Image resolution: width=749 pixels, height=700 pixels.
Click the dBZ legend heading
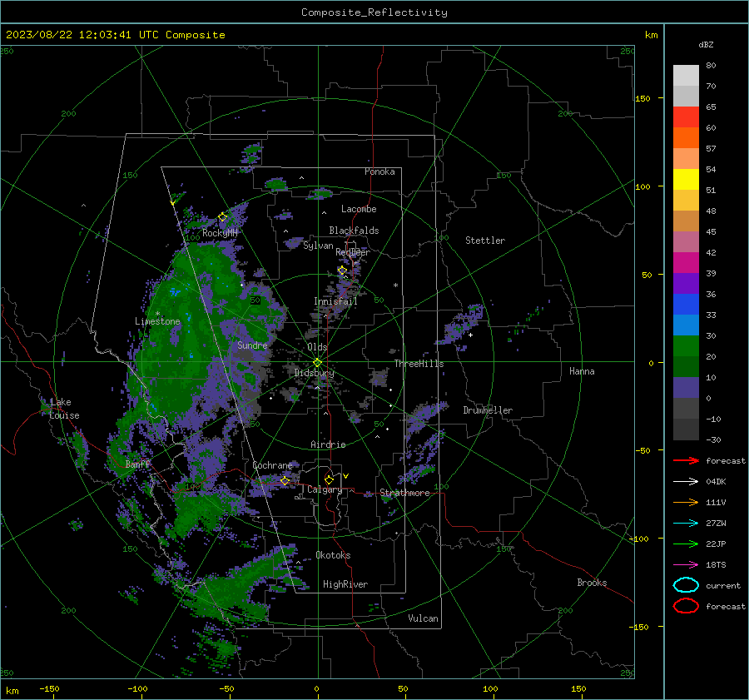point(706,44)
